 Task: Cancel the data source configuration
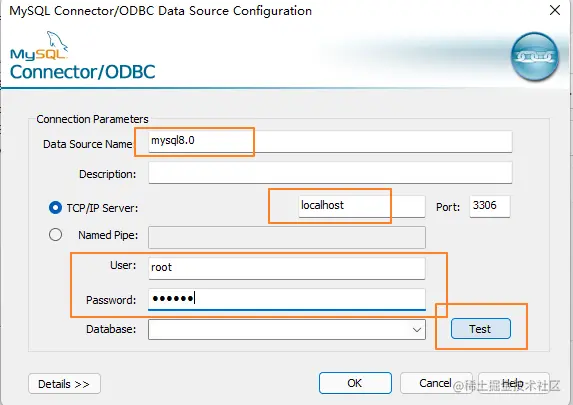[436, 383]
